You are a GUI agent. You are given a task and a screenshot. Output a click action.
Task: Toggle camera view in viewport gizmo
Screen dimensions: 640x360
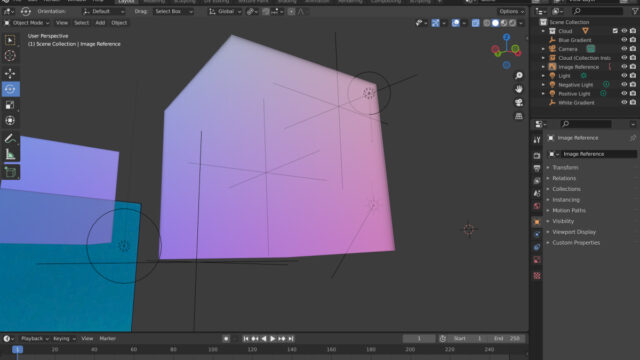[x=519, y=102]
